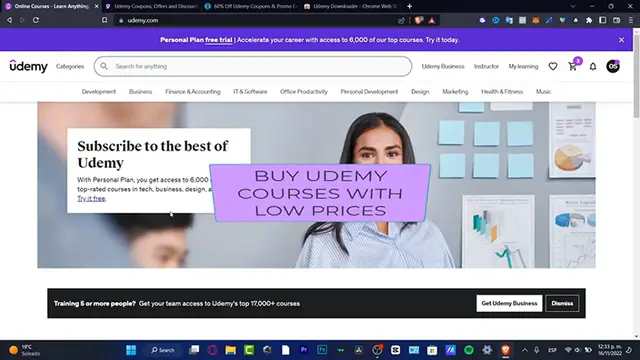Open Settings gear in taskbar
Viewport: 640px width, 360px height.
(x=487, y=350)
